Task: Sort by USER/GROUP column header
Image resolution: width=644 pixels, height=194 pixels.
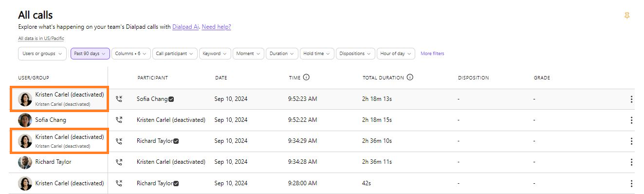Action: click(x=34, y=78)
